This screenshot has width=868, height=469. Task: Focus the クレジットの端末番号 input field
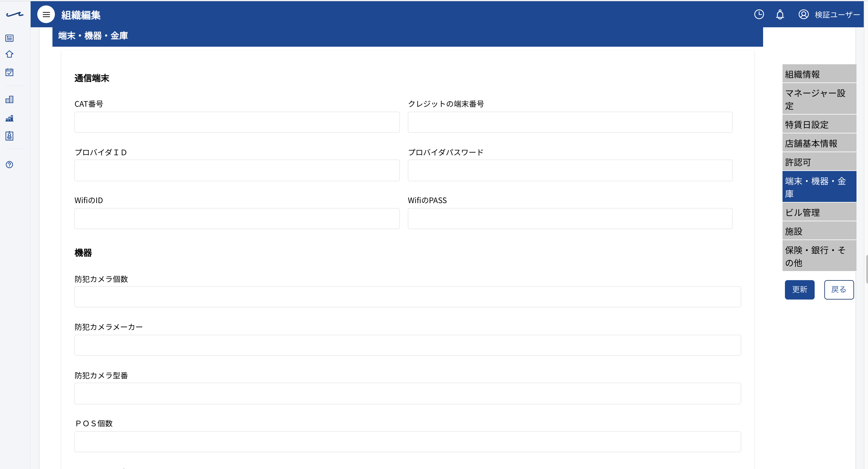[x=570, y=122]
